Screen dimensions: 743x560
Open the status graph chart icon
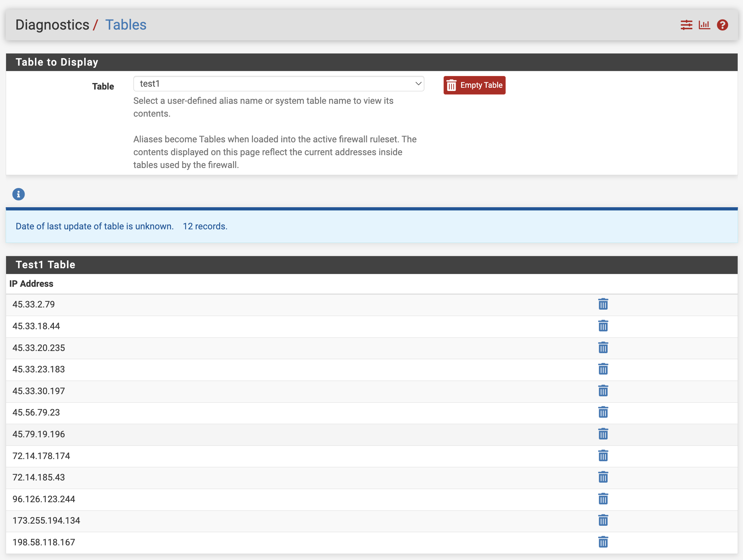pyautogui.click(x=704, y=25)
